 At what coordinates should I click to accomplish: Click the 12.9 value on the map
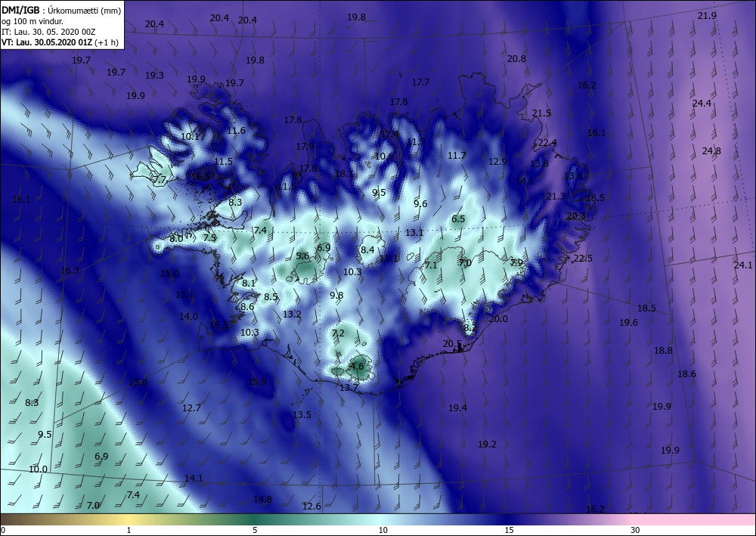497,162
